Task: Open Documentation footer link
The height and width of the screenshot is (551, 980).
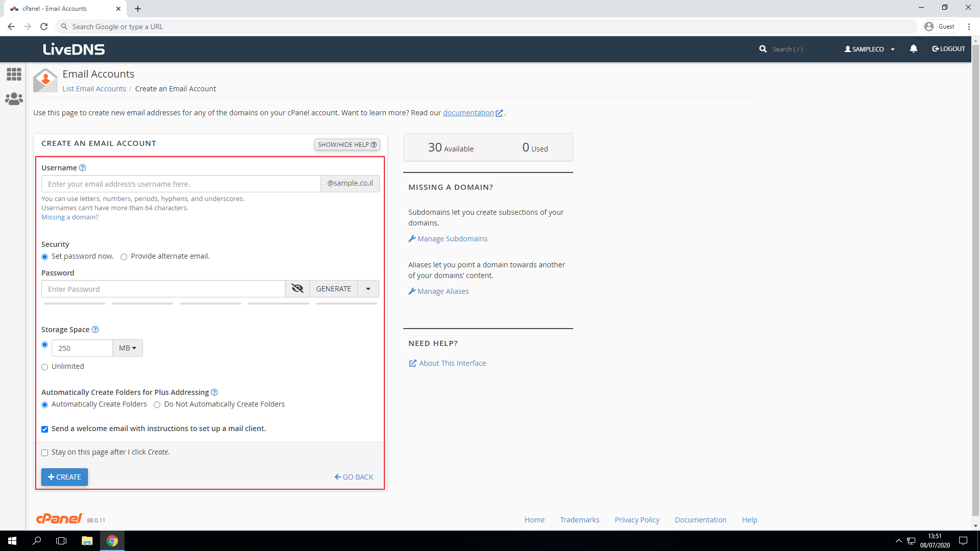Action: pos(700,520)
